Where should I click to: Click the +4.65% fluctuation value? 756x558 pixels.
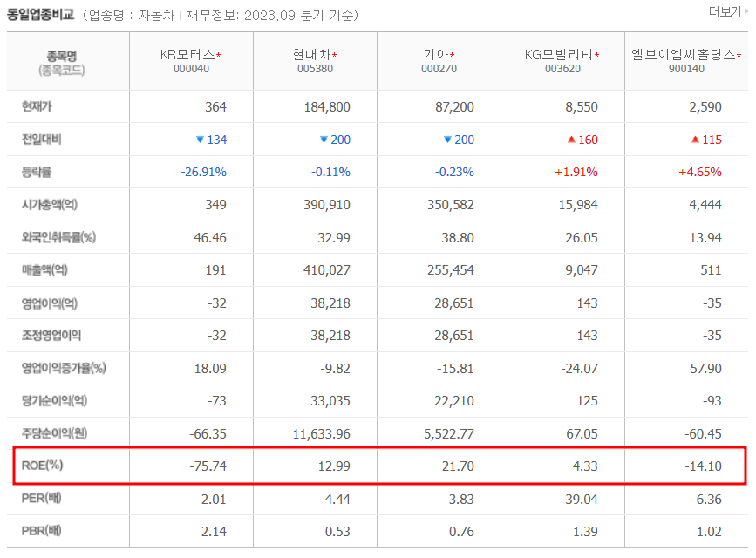pyautogui.click(x=700, y=172)
